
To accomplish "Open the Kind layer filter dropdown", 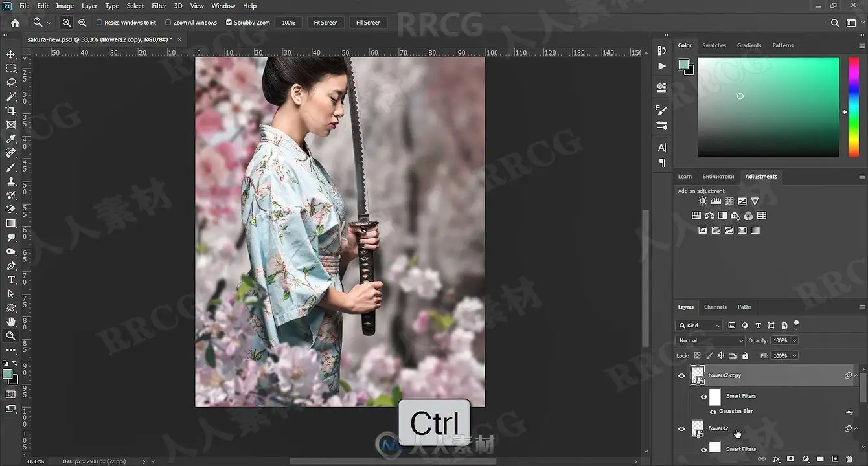I will tap(699, 326).
